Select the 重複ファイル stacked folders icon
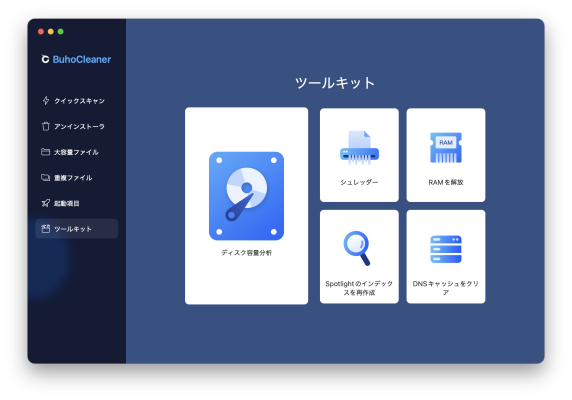Screen dimensions: 572x400 click(46, 178)
